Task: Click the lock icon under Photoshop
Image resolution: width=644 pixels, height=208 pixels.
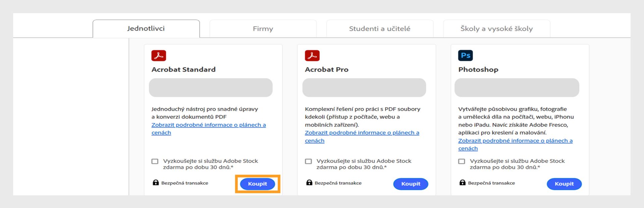Action: coord(463,183)
